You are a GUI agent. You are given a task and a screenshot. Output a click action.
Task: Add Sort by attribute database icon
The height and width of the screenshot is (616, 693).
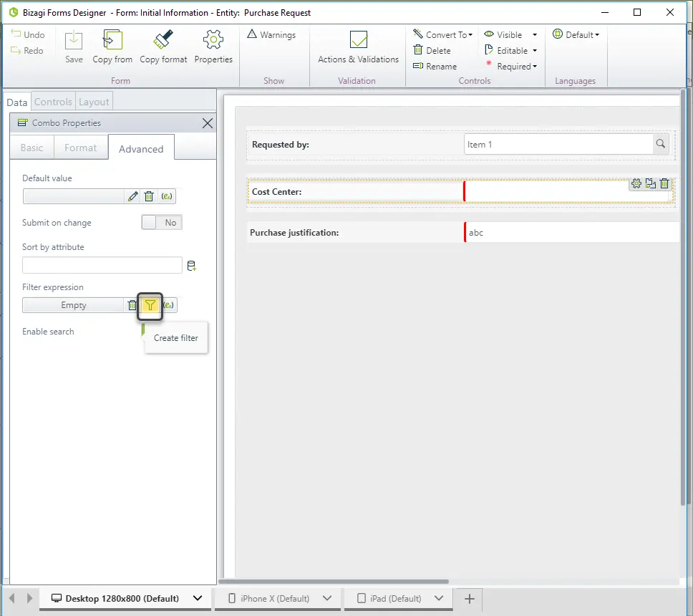pyautogui.click(x=191, y=266)
